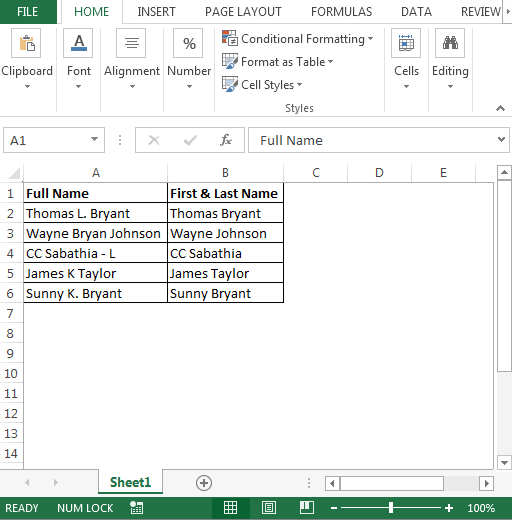The width and height of the screenshot is (512, 520).
Task: Click the Number percent icon
Action: [x=188, y=43]
